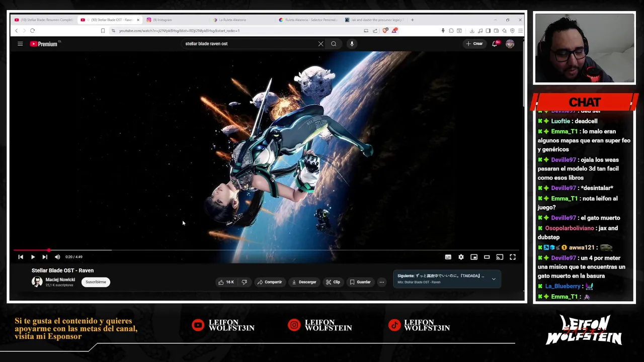644x362 pixels.
Task: Open the browser downloads arrow icon
Action: coord(472,31)
